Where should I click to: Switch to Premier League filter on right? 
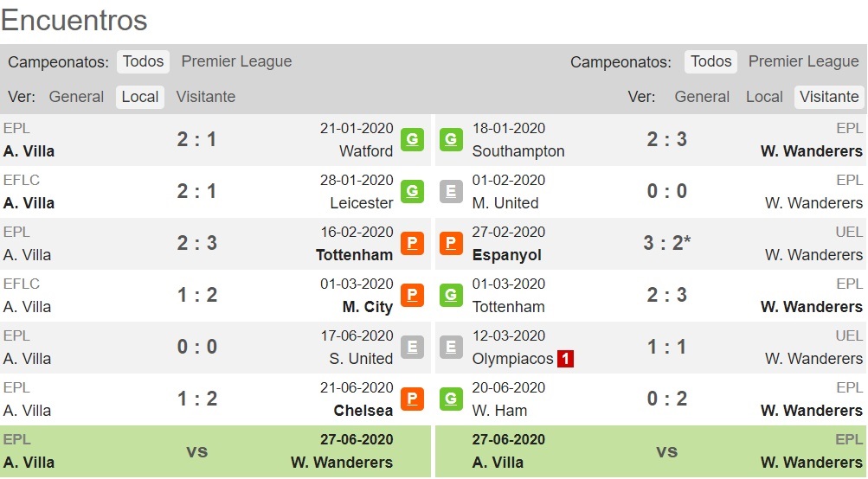[x=804, y=61]
